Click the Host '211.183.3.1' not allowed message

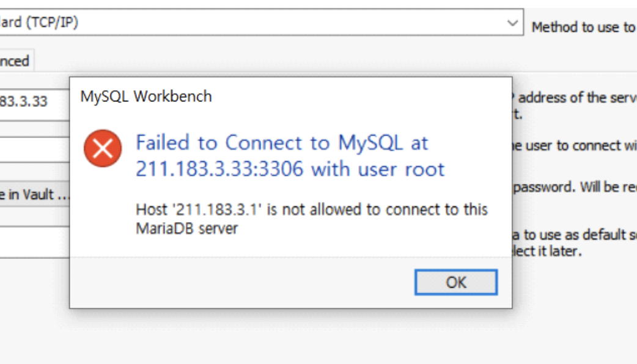(x=312, y=209)
